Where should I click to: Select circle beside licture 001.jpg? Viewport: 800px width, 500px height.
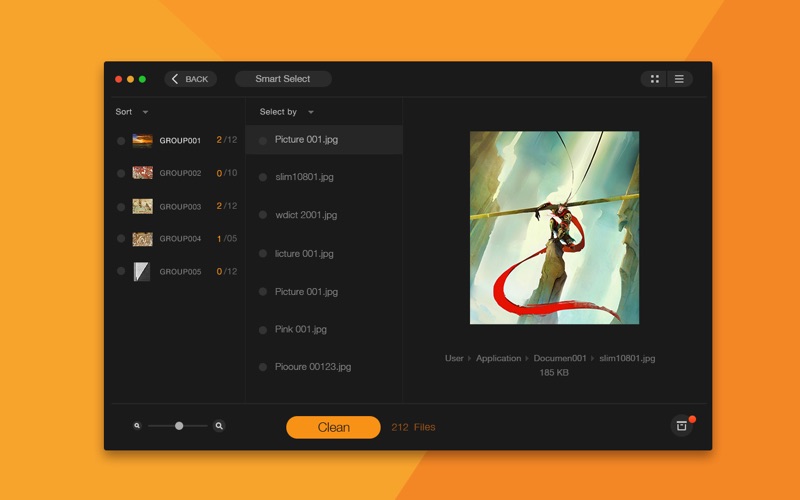263,254
